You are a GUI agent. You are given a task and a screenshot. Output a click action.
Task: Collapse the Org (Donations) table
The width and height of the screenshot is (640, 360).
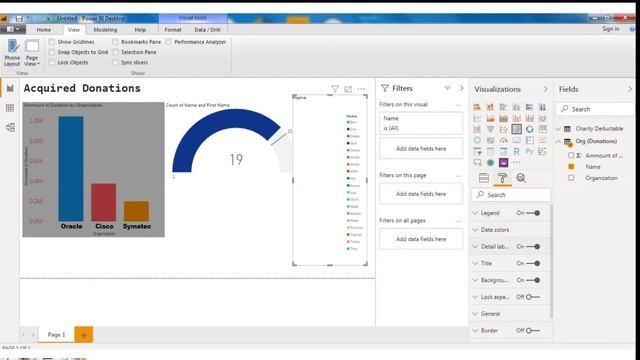coord(558,141)
